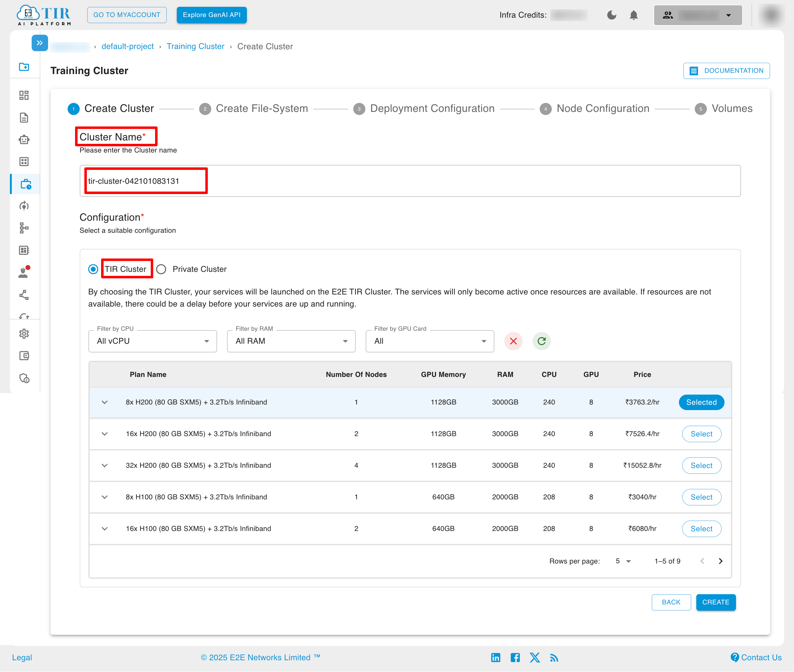This screenshot has height=672, width=794.
Task: Expand 16x H100 plan row details
Action: click(x=105, y=528)
